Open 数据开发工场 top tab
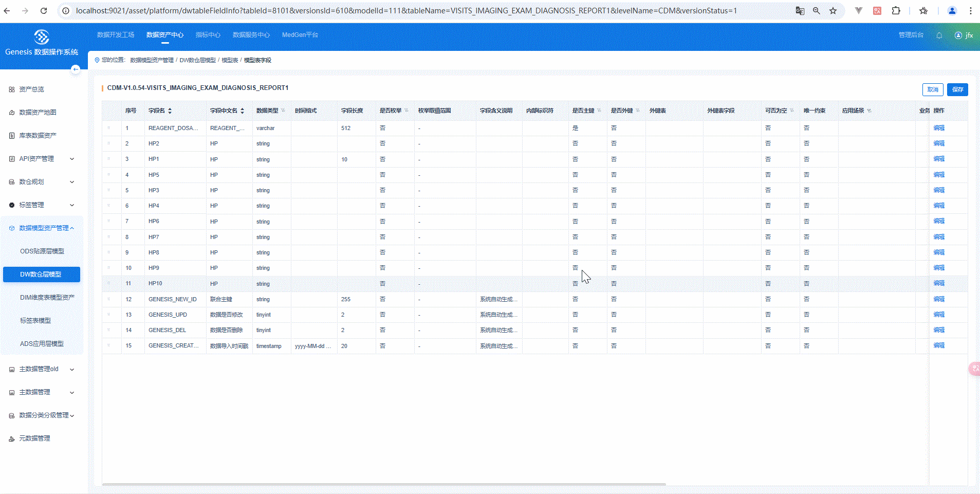Viewport: 980px width, 494px height. pos(116,35)
